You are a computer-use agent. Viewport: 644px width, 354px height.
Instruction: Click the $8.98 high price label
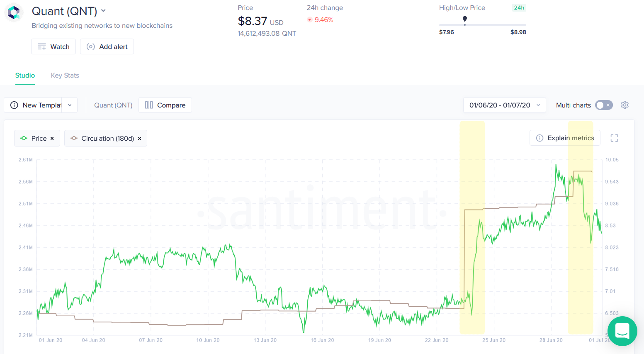point(518,32)
